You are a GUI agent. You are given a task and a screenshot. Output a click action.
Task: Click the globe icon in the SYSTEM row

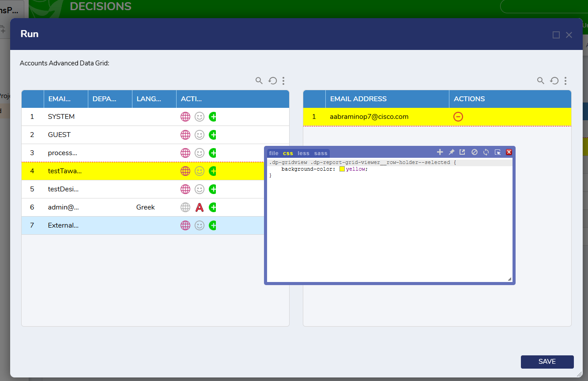tap(185, 117)
